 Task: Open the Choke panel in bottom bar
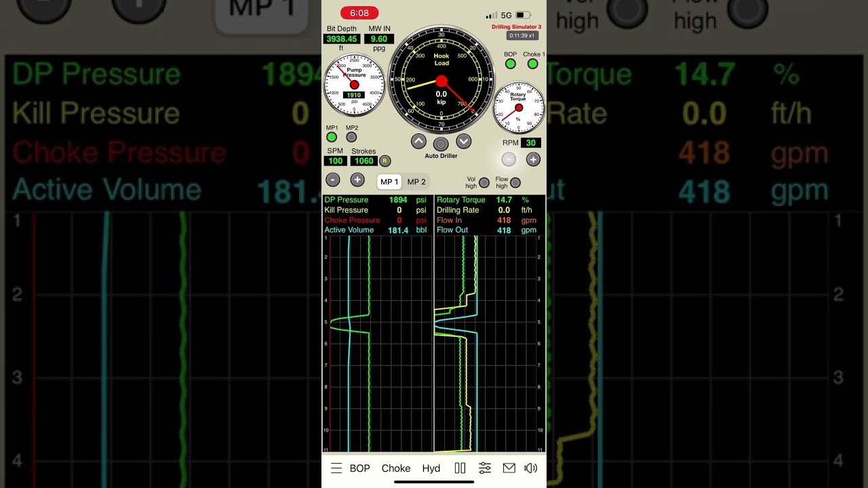tap(396, 468)
